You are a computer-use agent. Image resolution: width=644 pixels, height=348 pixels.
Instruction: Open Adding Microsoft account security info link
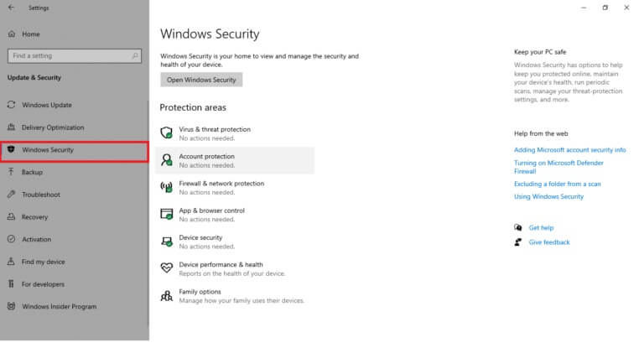tap(569, 150)
